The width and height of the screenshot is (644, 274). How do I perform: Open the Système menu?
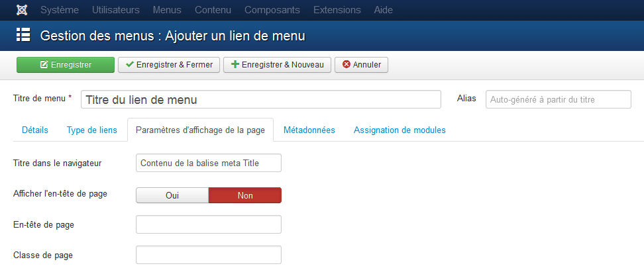click(x=60, y=10)
